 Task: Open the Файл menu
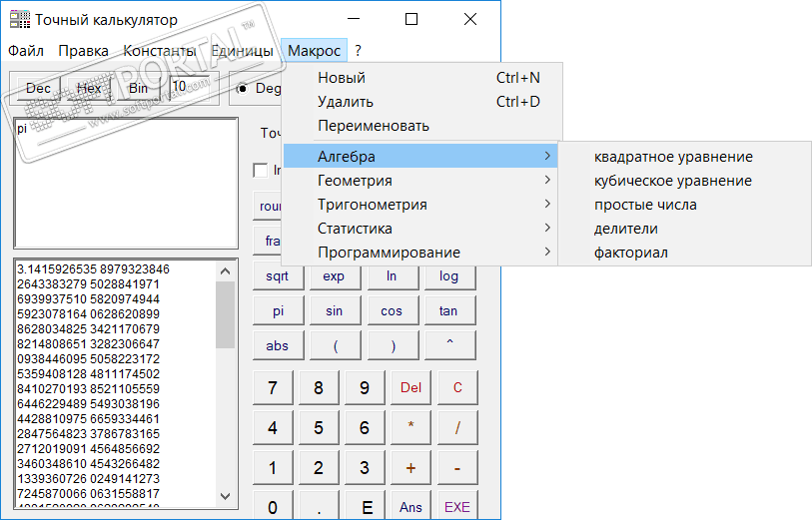pyautogui.click(x=26, y=51)
